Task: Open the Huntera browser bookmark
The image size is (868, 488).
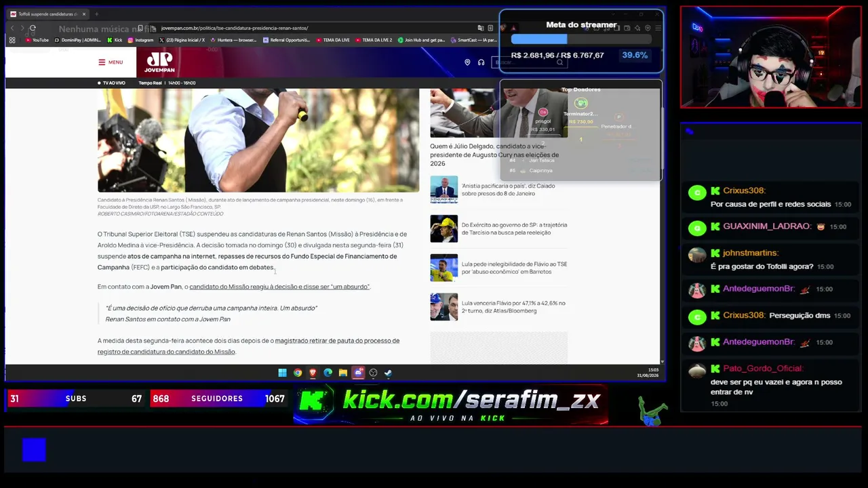Action: click(234, 40)
